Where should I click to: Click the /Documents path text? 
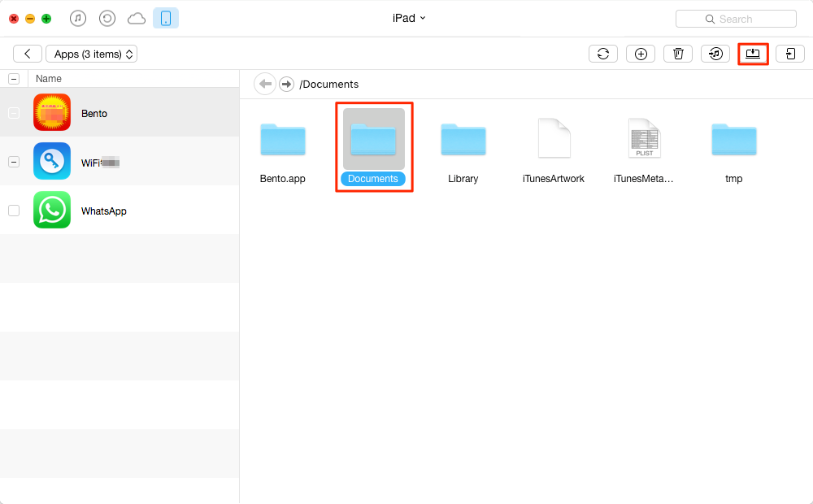[328, 85]
